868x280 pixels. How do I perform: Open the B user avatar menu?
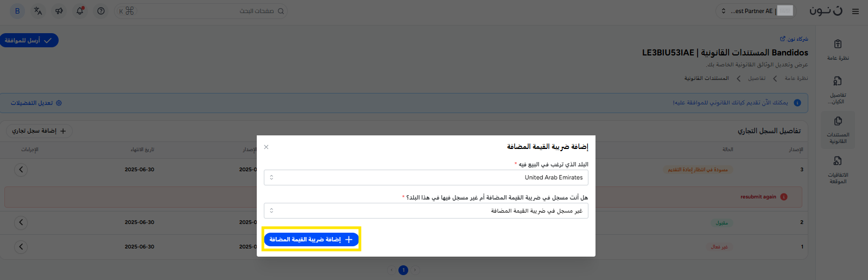coord(17,11)
